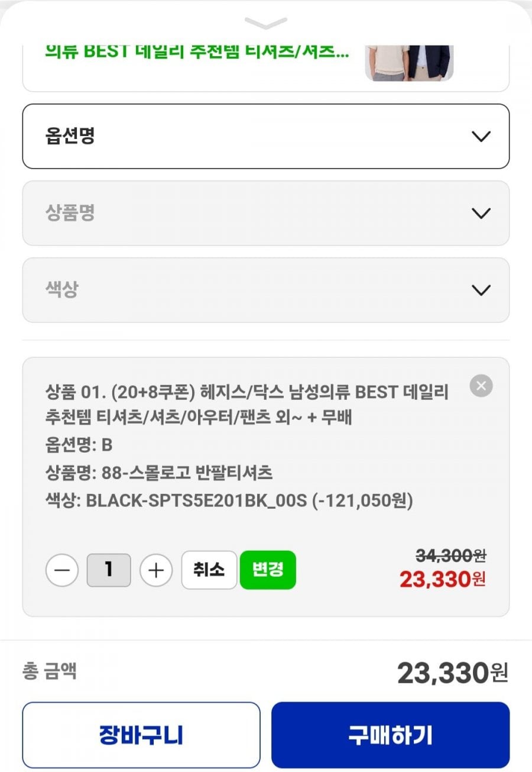Open the 옵션명 dropdown
Screen dimensions: 532x772
(x=265, y=136)
